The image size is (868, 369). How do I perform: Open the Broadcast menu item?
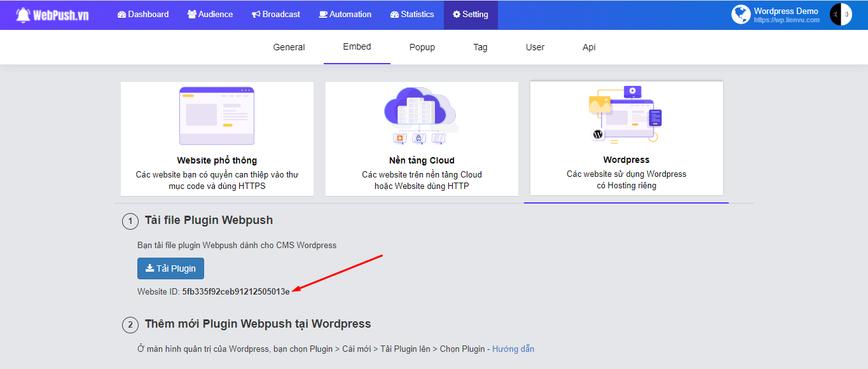[x=275, y=14]
